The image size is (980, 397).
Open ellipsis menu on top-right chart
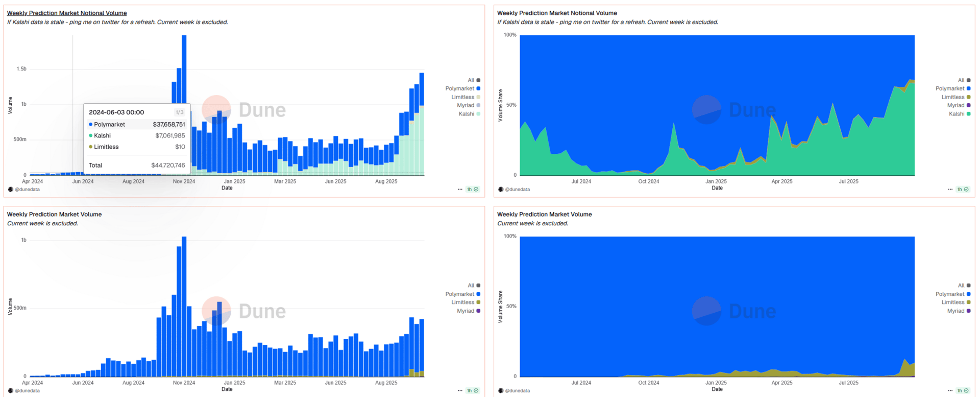point(950,190)
